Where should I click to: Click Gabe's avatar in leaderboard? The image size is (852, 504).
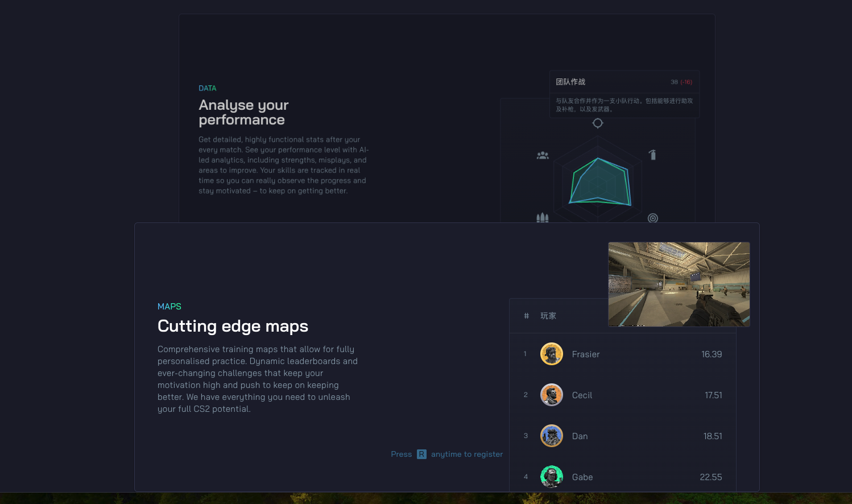[x=552, y=477]
